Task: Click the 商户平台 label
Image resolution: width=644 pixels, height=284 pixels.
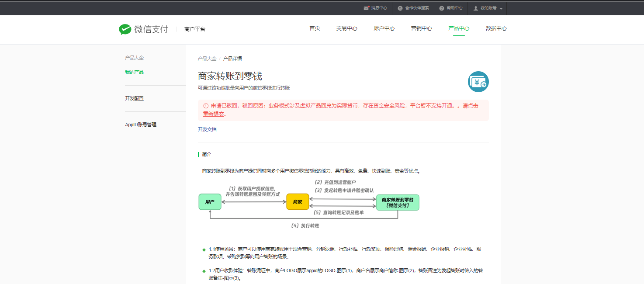Action: click(194, 29)
